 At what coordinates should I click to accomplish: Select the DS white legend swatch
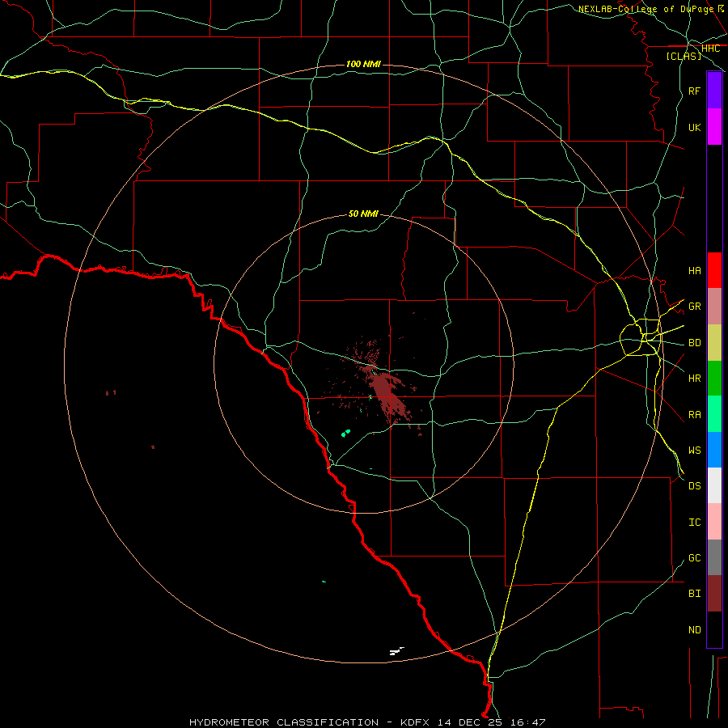point(714,485)
